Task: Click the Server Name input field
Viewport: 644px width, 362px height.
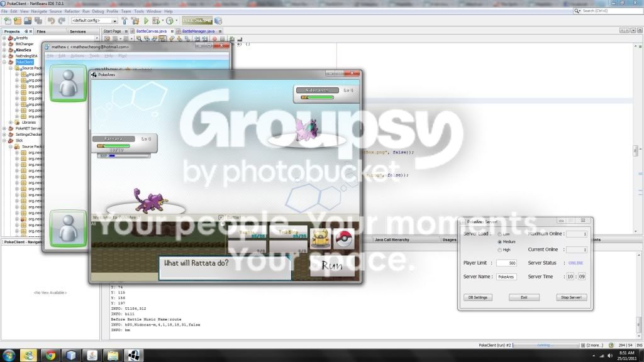Action: coord(506,277)
